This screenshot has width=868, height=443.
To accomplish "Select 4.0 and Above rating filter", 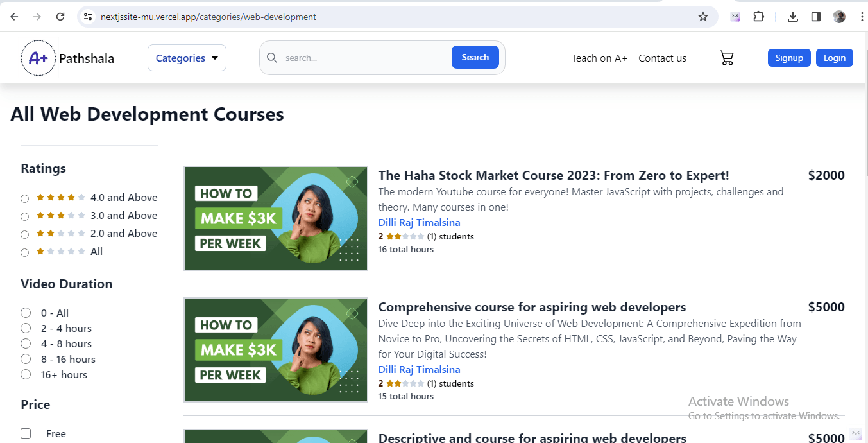I will [x=24, y=198].
